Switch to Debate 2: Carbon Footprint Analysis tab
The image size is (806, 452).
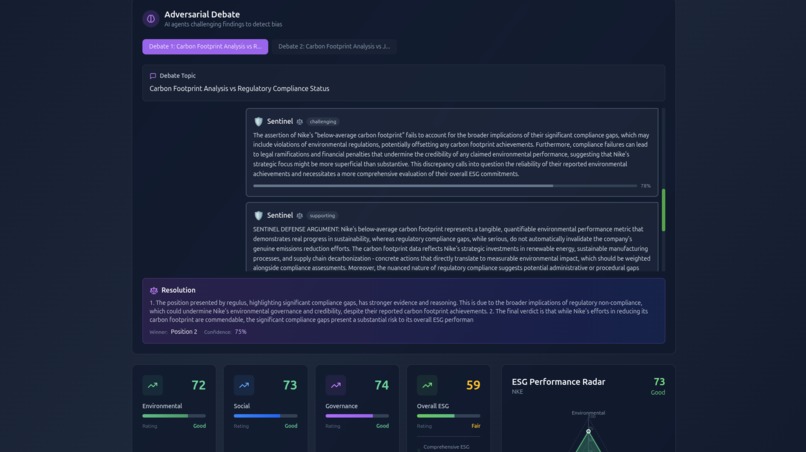tap(334, 46)
